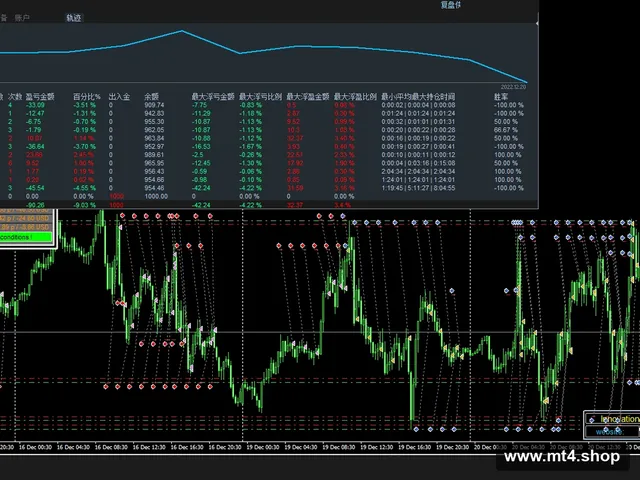Click the 19 Dec 08:30 time axis label

point(338,447)
